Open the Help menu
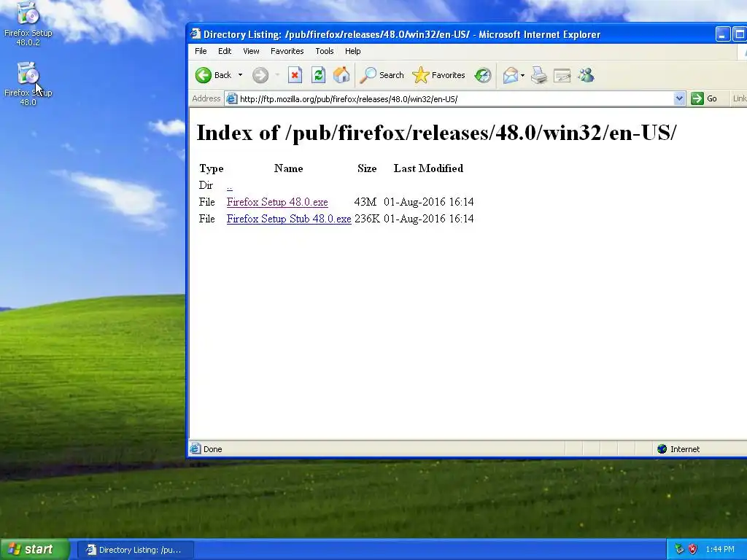The height and width of the screenshot is (560, 747). click(352, 51)
